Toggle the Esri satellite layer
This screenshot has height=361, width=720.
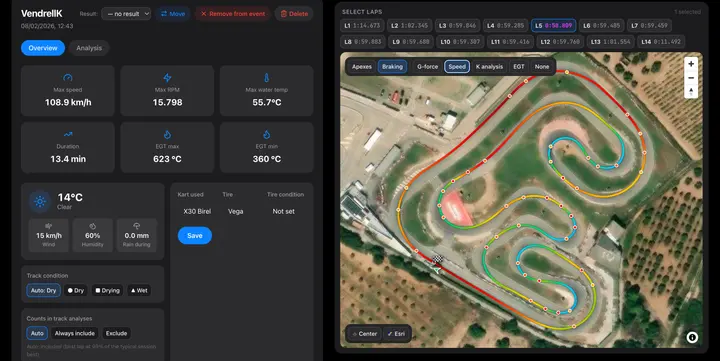[x=396, y=334]
